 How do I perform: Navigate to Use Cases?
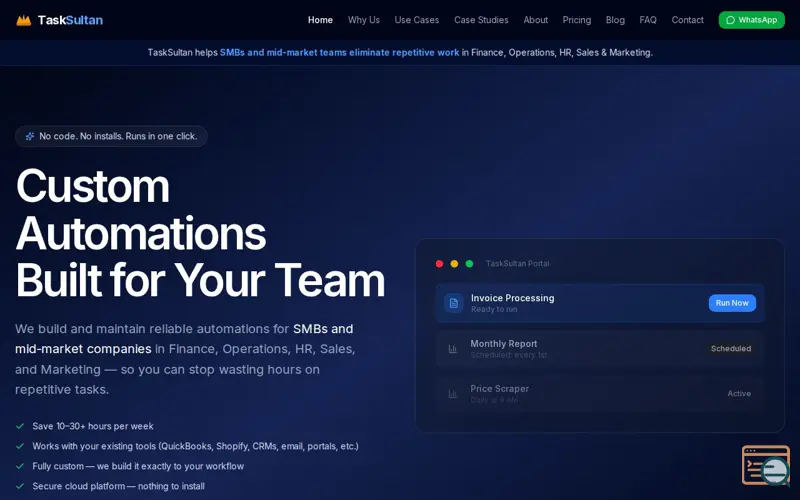click(417, 20)
